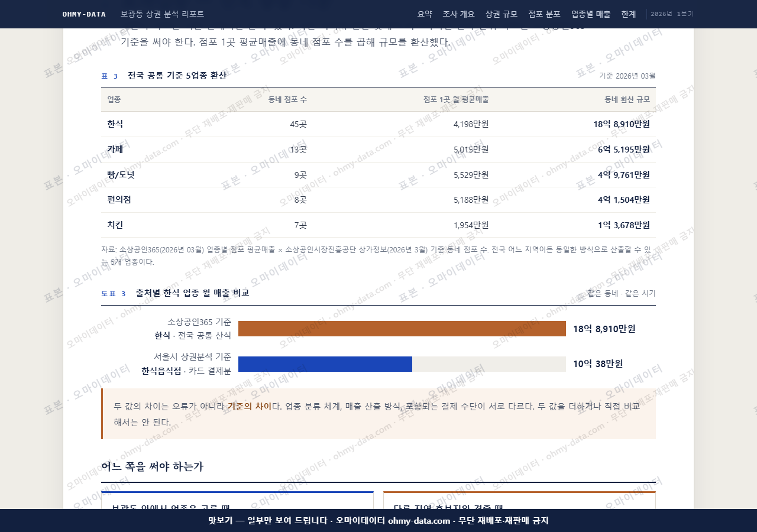Click the 4억 9,761만원 total cell
The width and height of the screenshot is (757, 532).
tap(623, 174)
